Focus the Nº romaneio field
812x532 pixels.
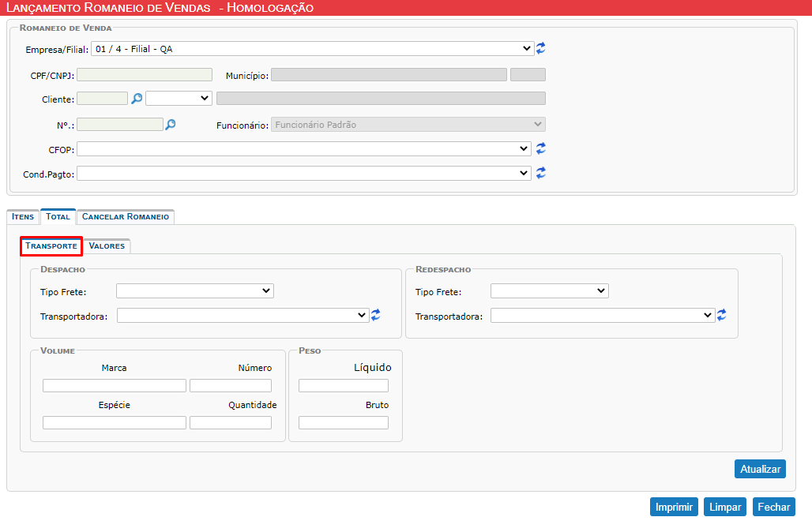(120, 124)
